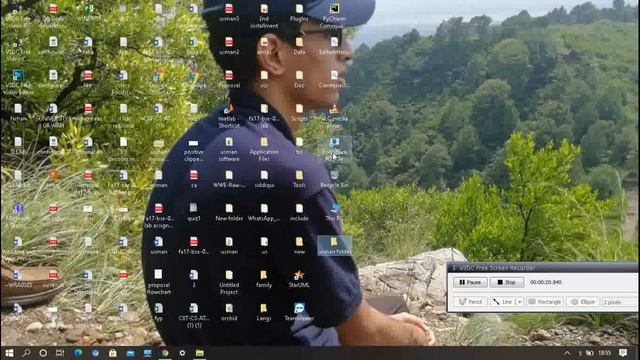Viewport: 640px width, 360px height.
Task: Select the 2nd installment file icon
Action: [x=264, y=16]
